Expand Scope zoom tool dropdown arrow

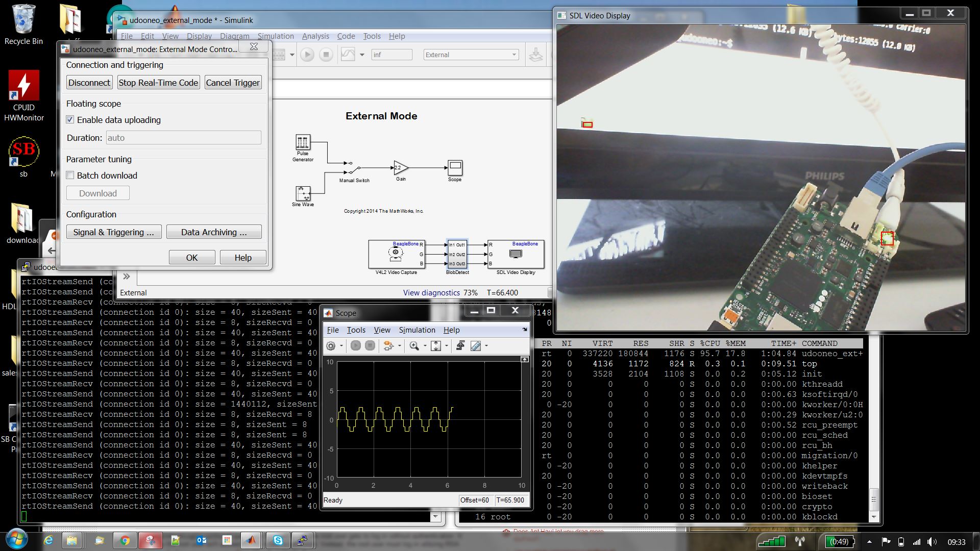point(425,346)
